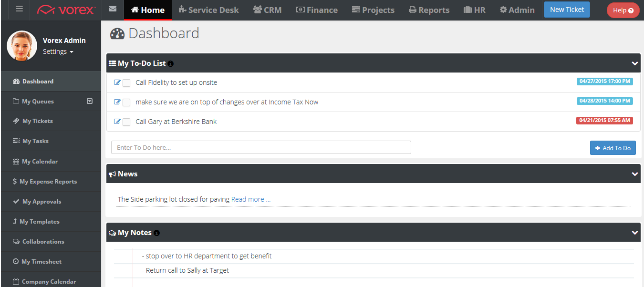Click the Collaborations chat icon
Viewport: 644px width, 287px height.
tap(16, 242)
